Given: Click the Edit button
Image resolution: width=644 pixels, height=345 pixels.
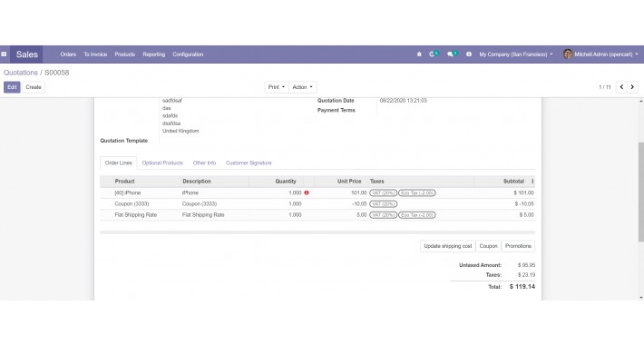Looking at the screenshot, I should [12, 87].
